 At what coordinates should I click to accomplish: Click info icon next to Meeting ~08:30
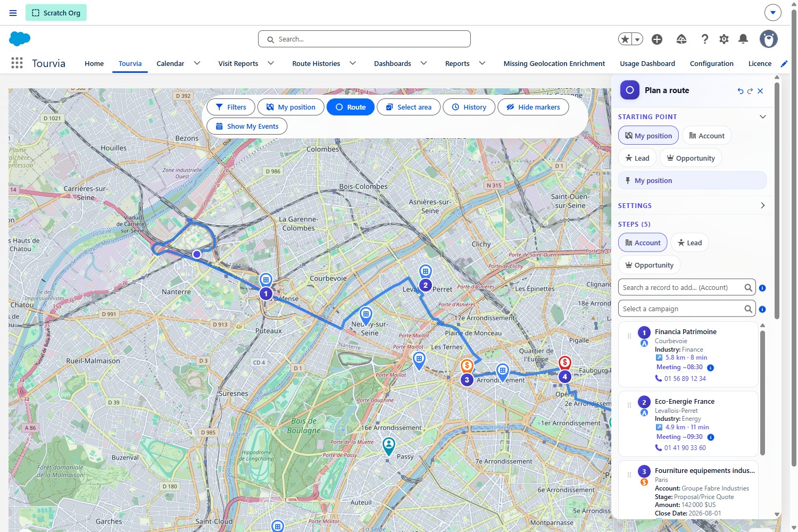(710, 368)
